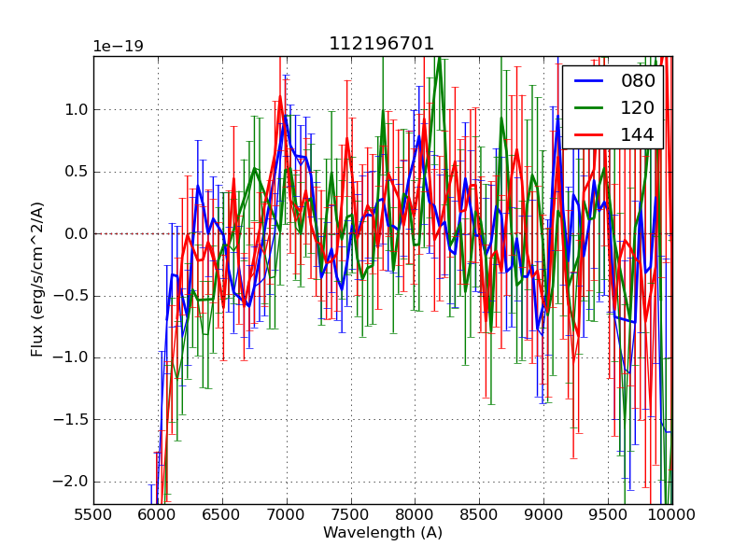Click the red line sample in legend

[588, 135]
